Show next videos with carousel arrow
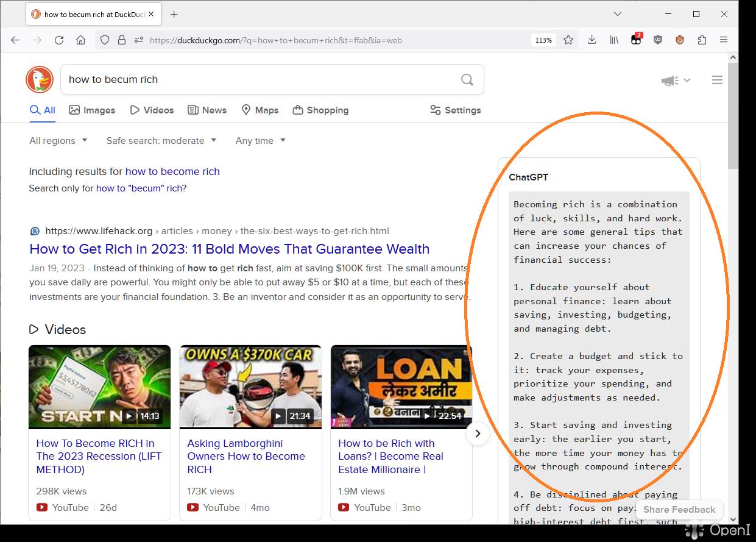 (478, 433)
